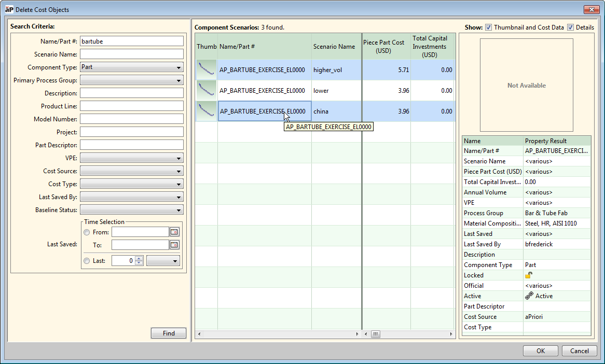Click the Active link icon in properties
The width and height of the screenshot is (605, 364).
pyautogui.click(x=529, y=296)
